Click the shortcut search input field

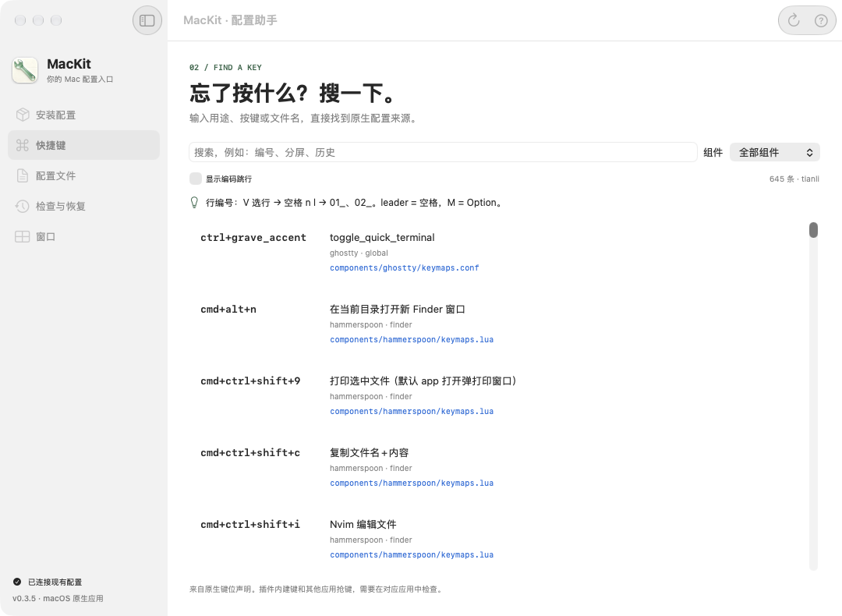pyautogui.click(x=443, y=153)
